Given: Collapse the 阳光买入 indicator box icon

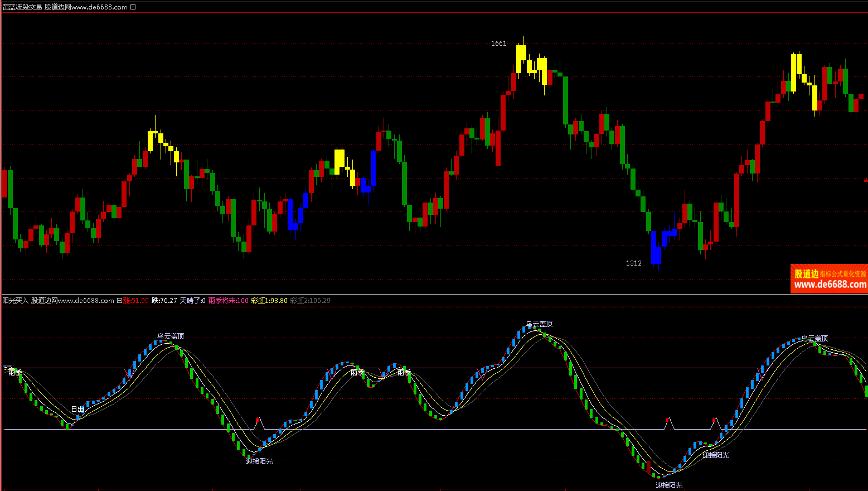Looking at the screenshot, I should coord(119,301).
